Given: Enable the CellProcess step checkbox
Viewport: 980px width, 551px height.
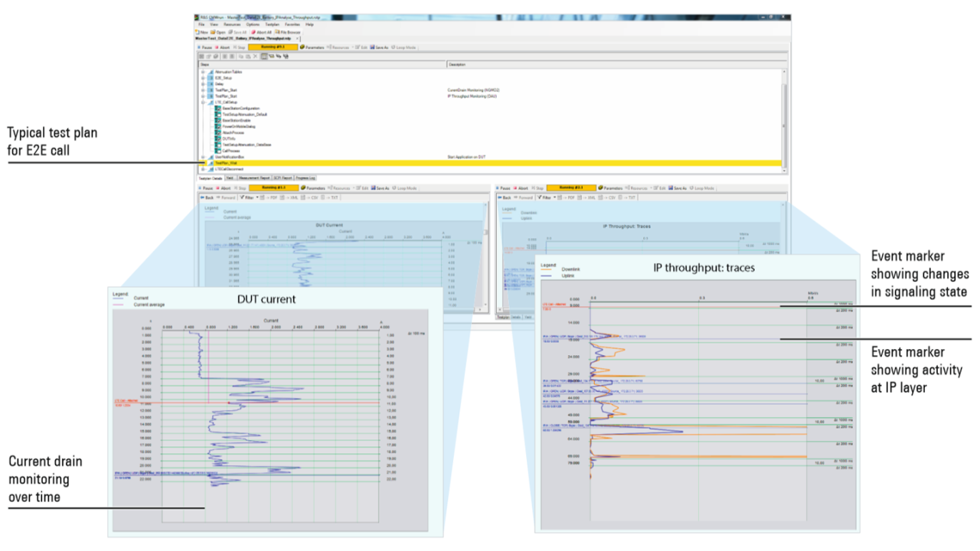Looking at the screenshot, I should pos(218,151).
